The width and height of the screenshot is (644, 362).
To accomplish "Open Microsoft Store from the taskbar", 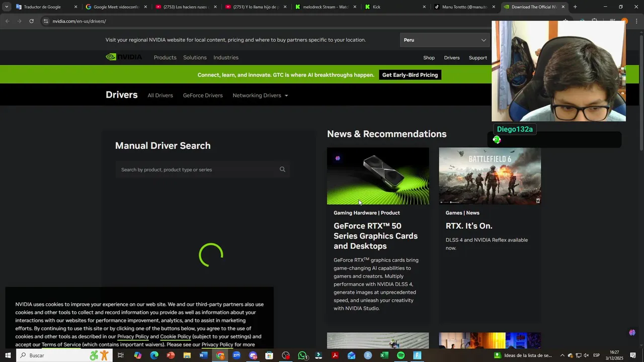I will pos(269,355).
